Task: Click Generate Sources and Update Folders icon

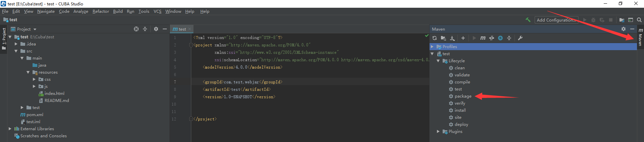Action: pyautogui.click(x=443, y=38)
